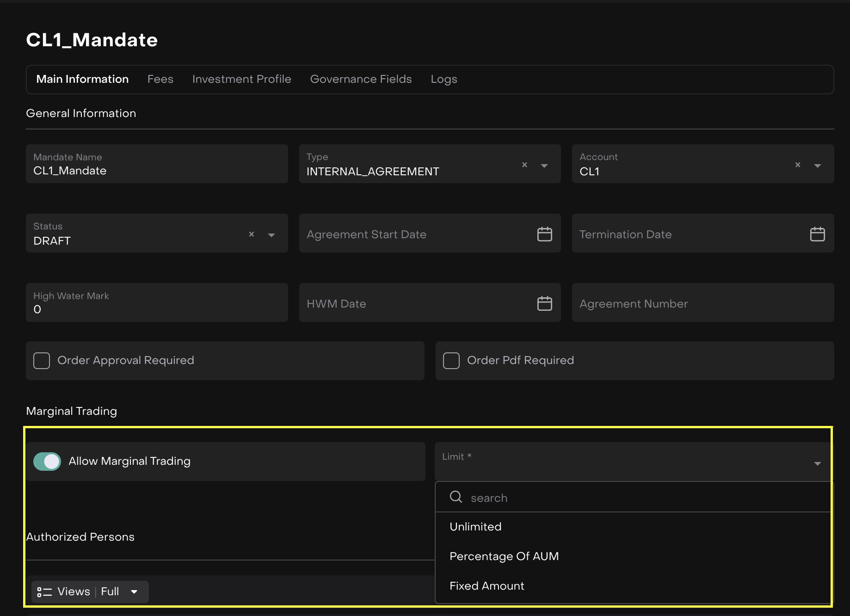The height and width of the screenshot is (616, 850).
Task: Switch to the Fees tab
Action: (160, 79)
